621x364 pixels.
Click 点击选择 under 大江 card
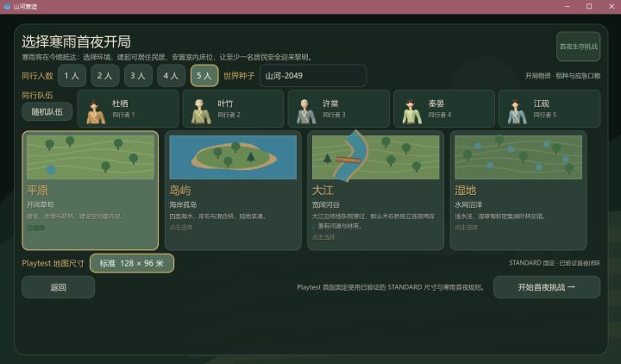[323, 237]
